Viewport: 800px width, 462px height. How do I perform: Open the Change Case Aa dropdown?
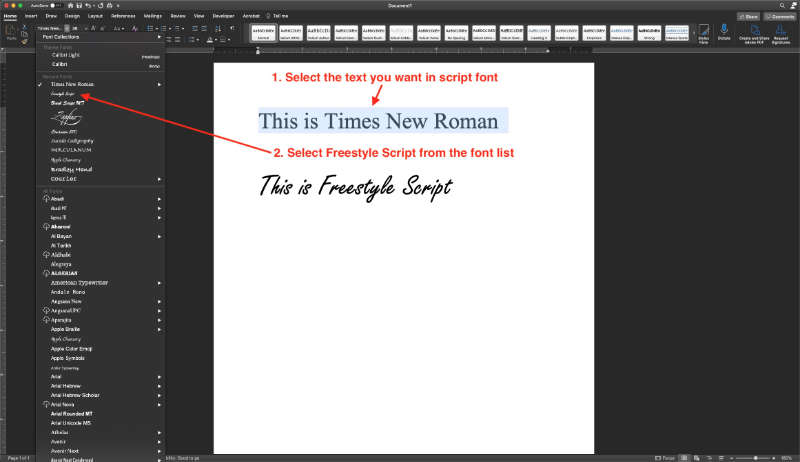coord(118,29)
